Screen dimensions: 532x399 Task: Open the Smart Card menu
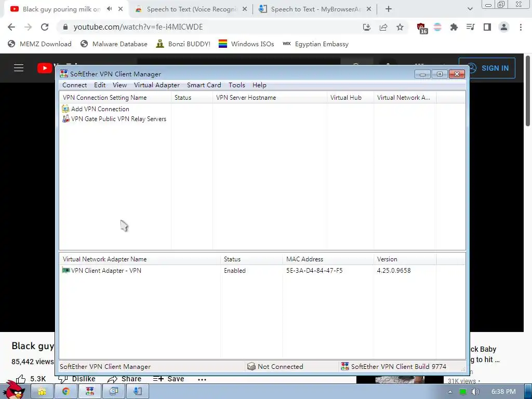pos(204,85)
